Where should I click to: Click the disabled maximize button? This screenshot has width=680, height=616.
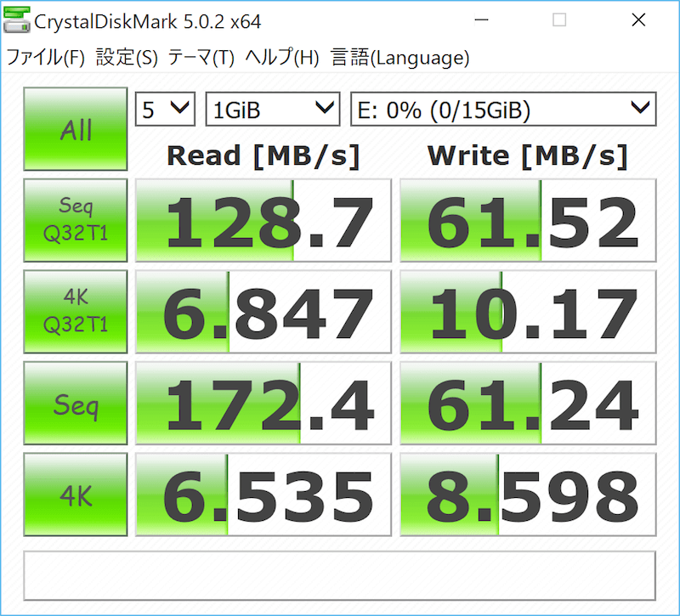(559, 20)
